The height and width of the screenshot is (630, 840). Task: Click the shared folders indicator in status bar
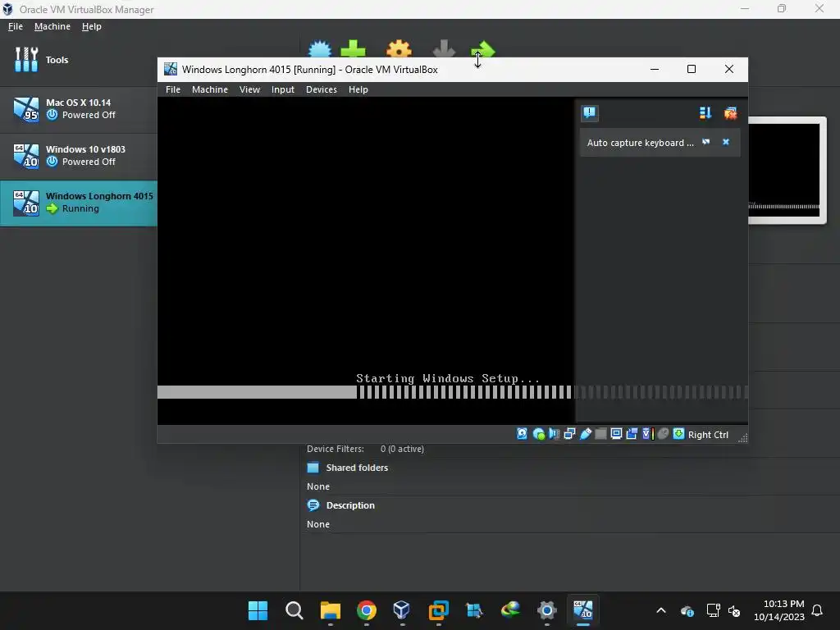tap(600, 434)
